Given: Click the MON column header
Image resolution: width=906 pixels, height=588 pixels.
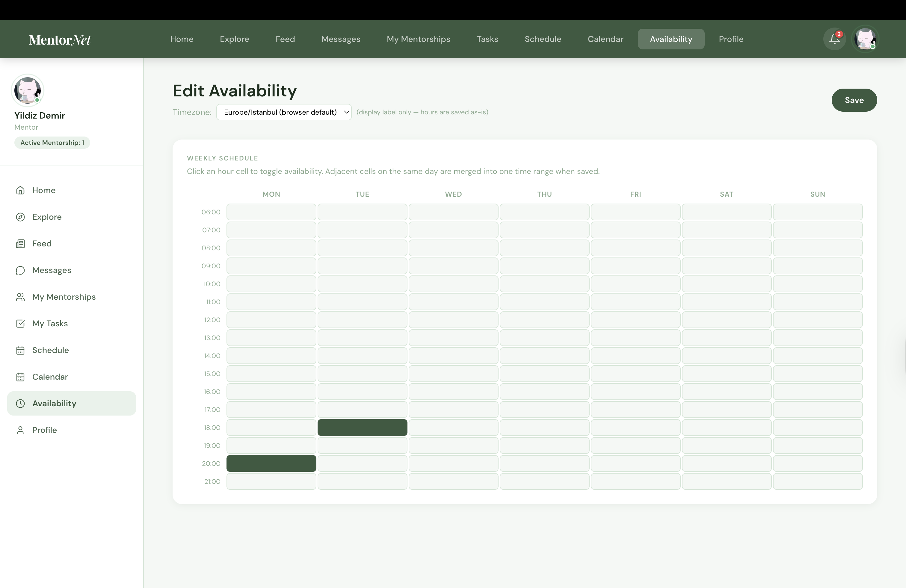Looking at the screenshot, I should click(271, 194).
